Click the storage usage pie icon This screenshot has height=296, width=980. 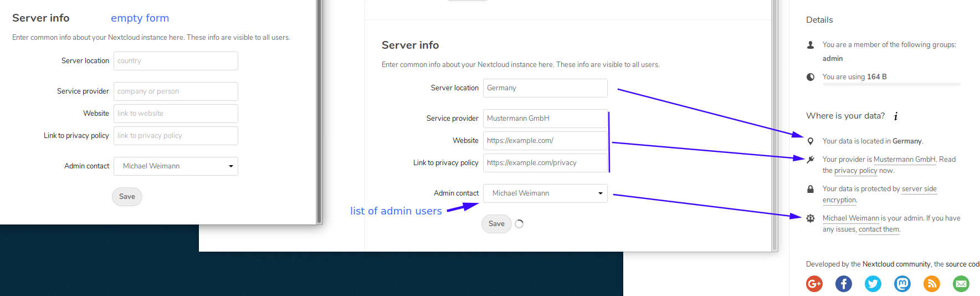[x=810, y=77]
